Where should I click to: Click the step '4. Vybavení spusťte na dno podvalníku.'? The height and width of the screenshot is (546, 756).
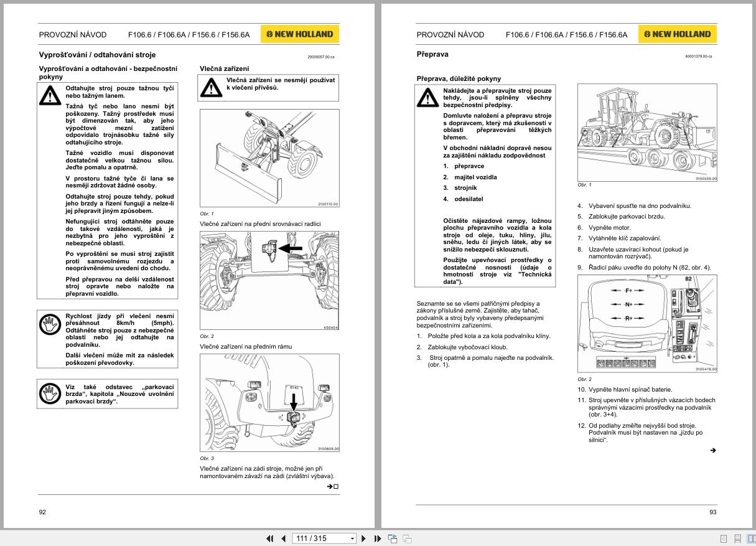634,206
